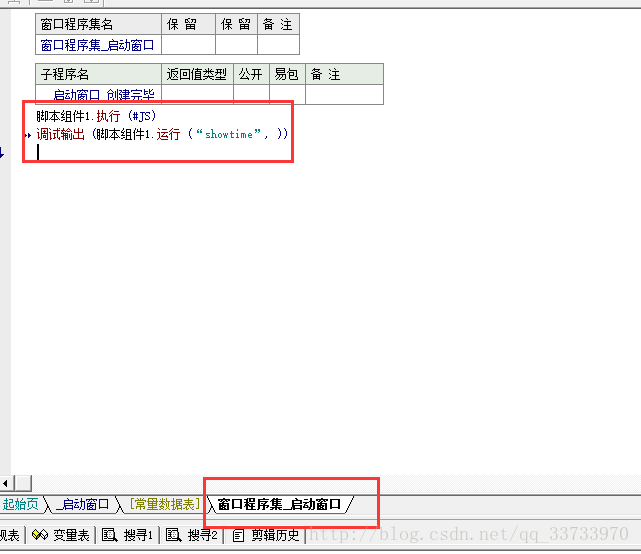Click the left scroll arrow of horizontal scrollbar
The height and width of the screenshot is (554, 641).
click(6, 484)
